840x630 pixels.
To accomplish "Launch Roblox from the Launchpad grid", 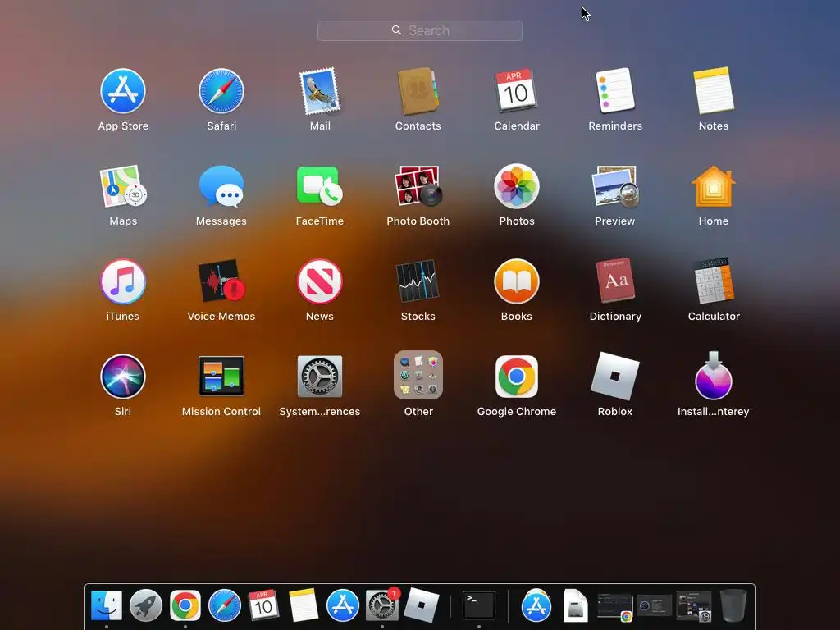I will [615, 376].
